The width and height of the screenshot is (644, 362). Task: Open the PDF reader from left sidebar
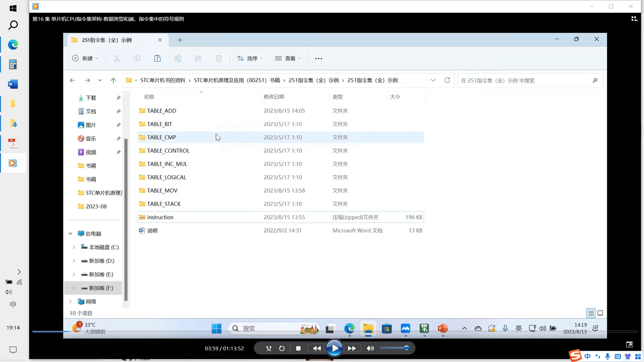pyautogui.click(x=13, y=143)
